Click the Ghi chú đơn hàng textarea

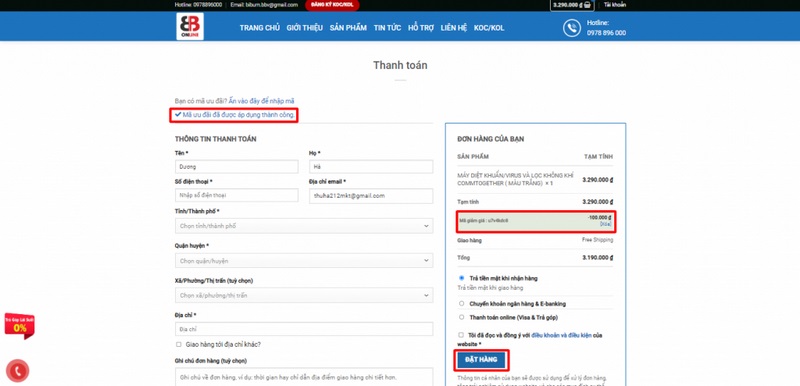point(304,377)
